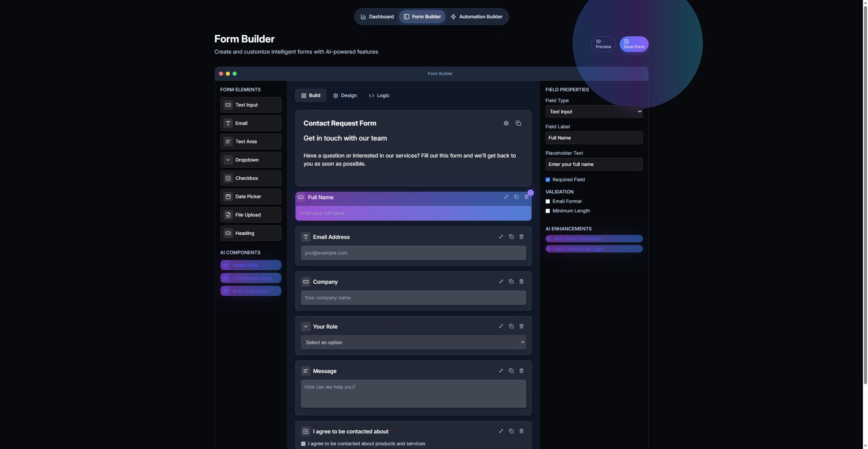Open the Your Role select option dropdown
This screenshot has width=868, height=449.
413,342
